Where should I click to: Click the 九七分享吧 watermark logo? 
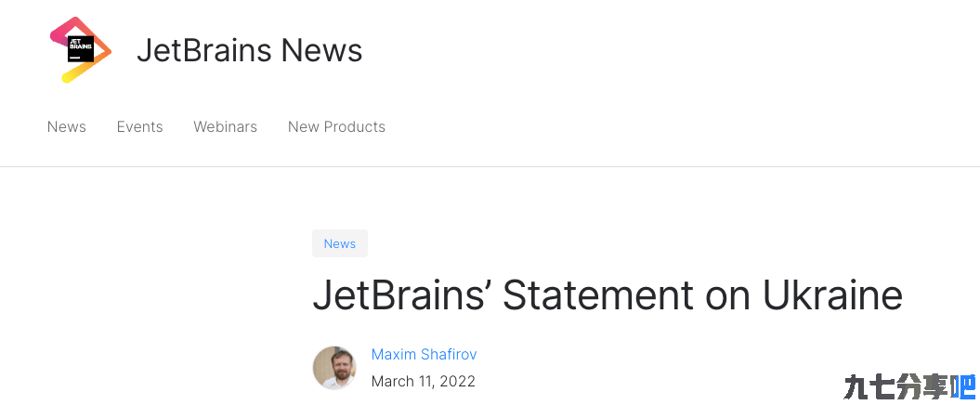coord(909,386)
